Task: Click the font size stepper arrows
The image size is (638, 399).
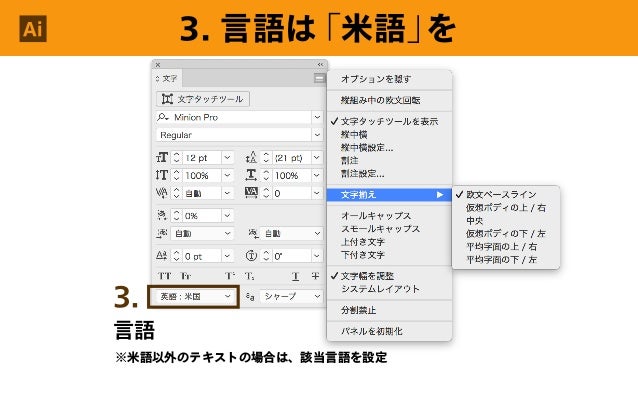Action: tap(176, 157)
